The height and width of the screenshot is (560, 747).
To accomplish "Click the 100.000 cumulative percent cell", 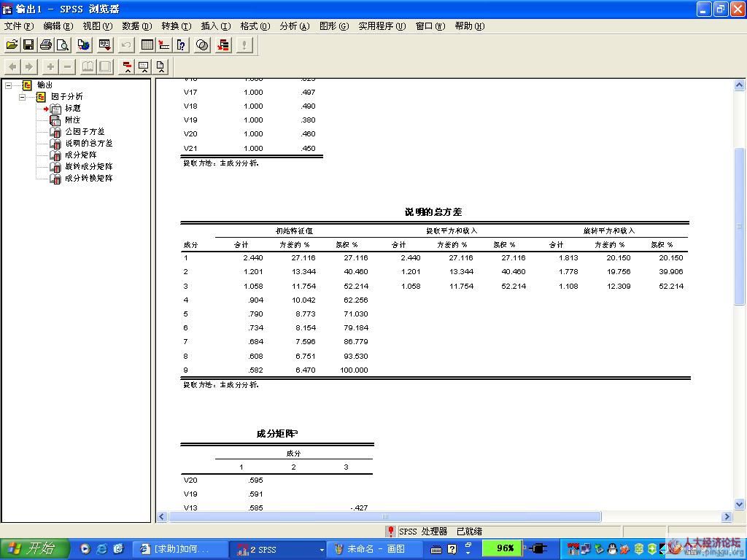I will click(x=354, y=370).
